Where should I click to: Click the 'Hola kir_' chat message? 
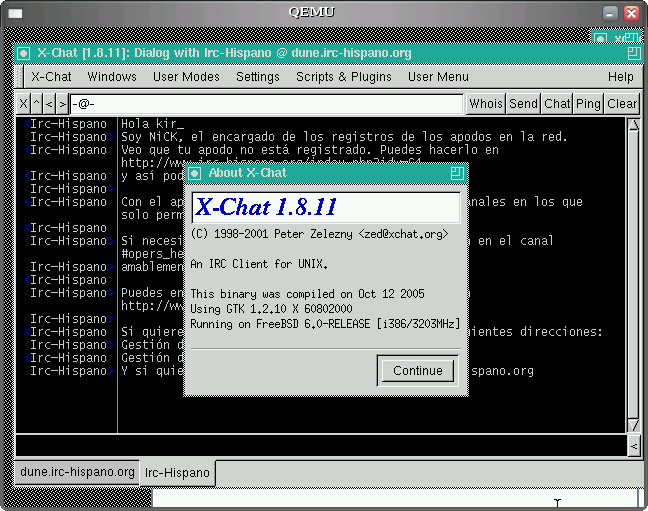coord(152,124)
